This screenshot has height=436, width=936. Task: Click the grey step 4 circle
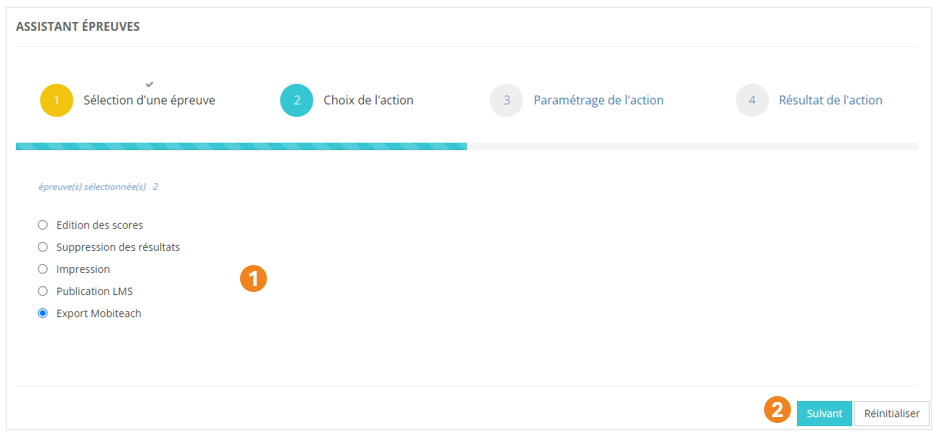click(x=752, y=101)
